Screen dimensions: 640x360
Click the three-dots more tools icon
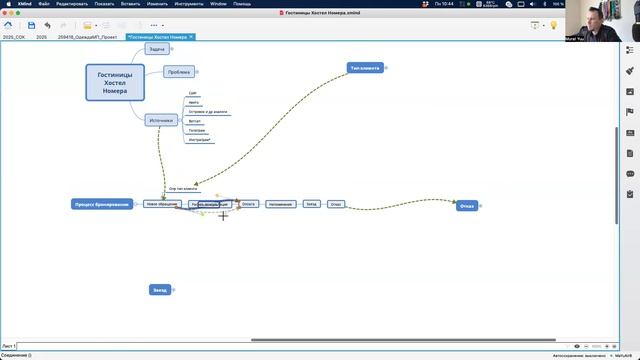[x=154, y=25]
